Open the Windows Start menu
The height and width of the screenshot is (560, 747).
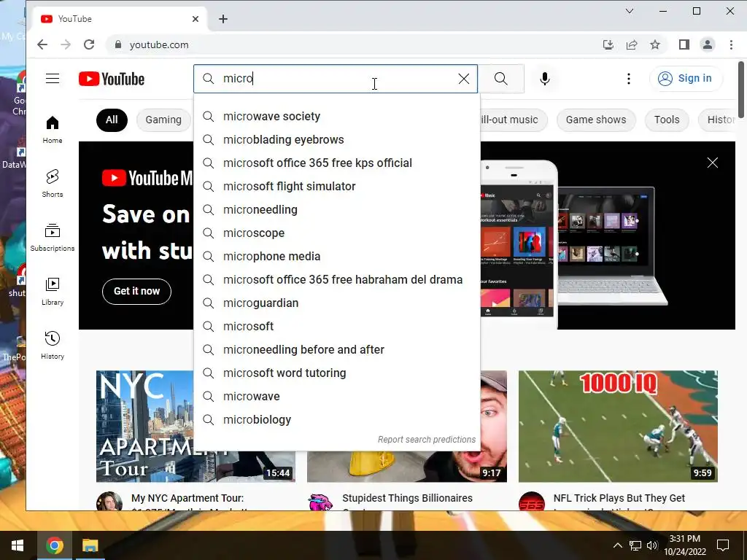coord(18,545)
